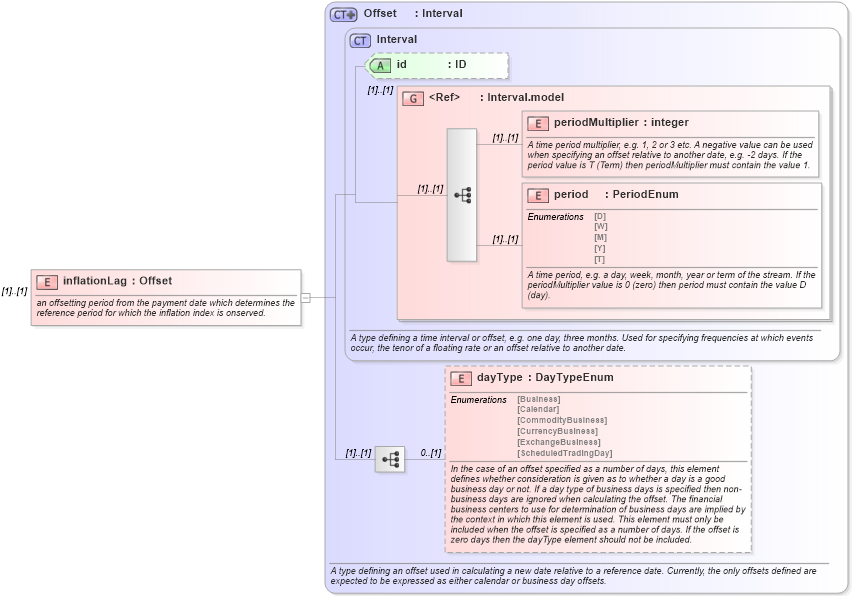
Task: Click the [Y] period enumeration value
Action: 599,248
